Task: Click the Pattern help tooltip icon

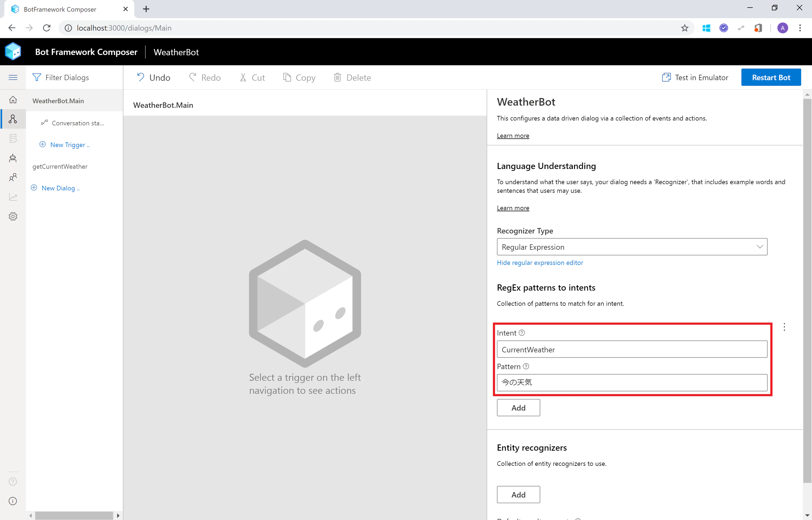Action: coord(526,366)
